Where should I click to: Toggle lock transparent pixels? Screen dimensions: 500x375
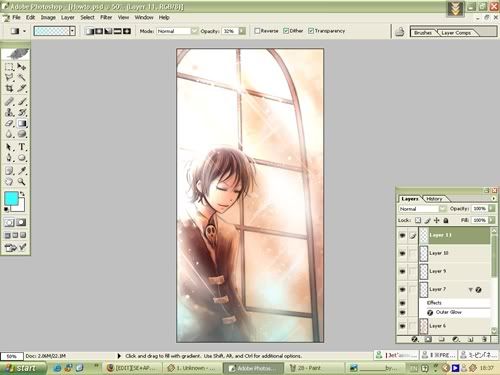pyautogui.click(x=418, y=220)
